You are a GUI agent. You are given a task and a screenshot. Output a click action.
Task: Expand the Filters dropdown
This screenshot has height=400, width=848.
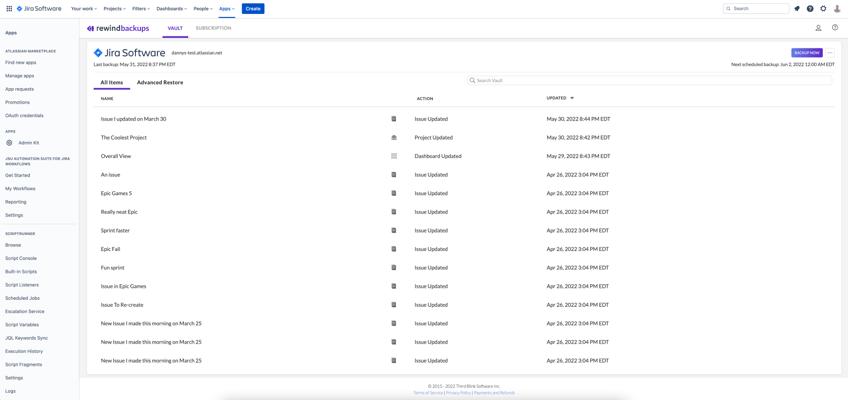[141, 9]
